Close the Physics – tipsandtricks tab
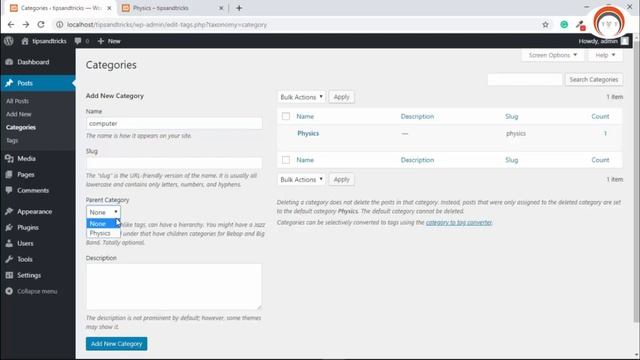This screenshot has width=640, height=360. pos(221,8)
